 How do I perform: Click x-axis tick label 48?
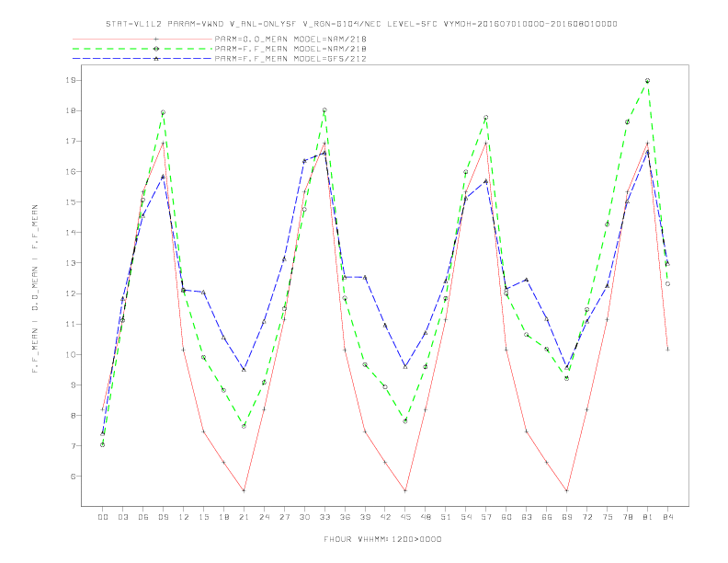coord(426,517)
